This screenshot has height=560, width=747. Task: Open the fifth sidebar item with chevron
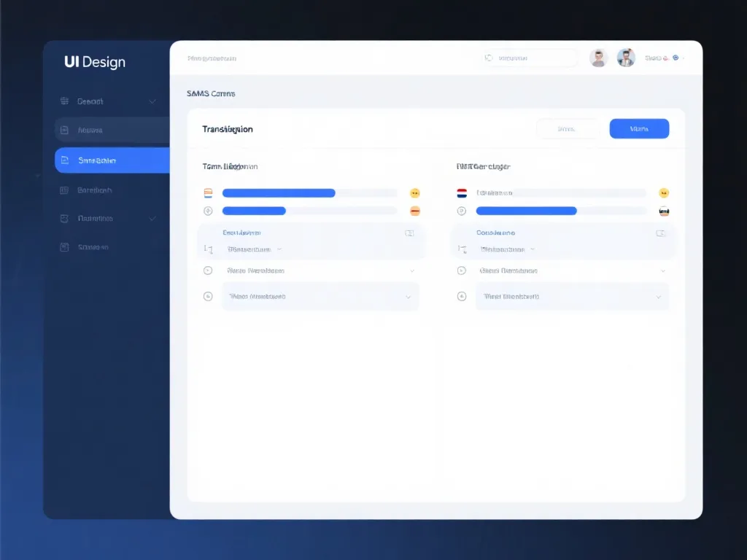96,219
